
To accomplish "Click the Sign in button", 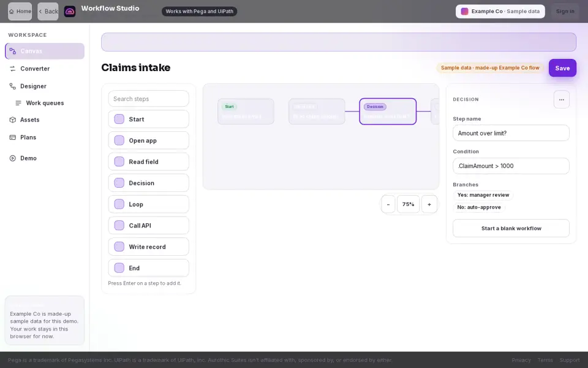I will [565, 11].
